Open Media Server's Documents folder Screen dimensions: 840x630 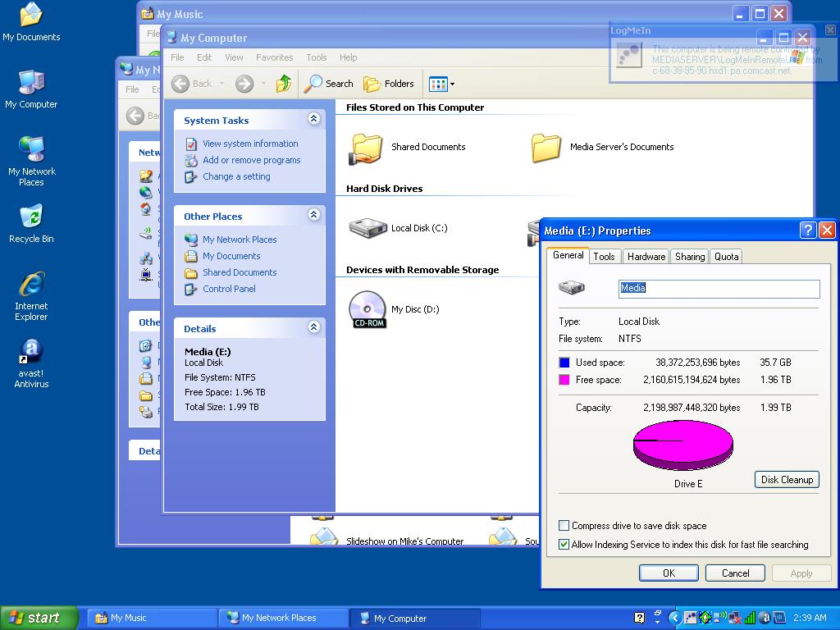[546, 148]
